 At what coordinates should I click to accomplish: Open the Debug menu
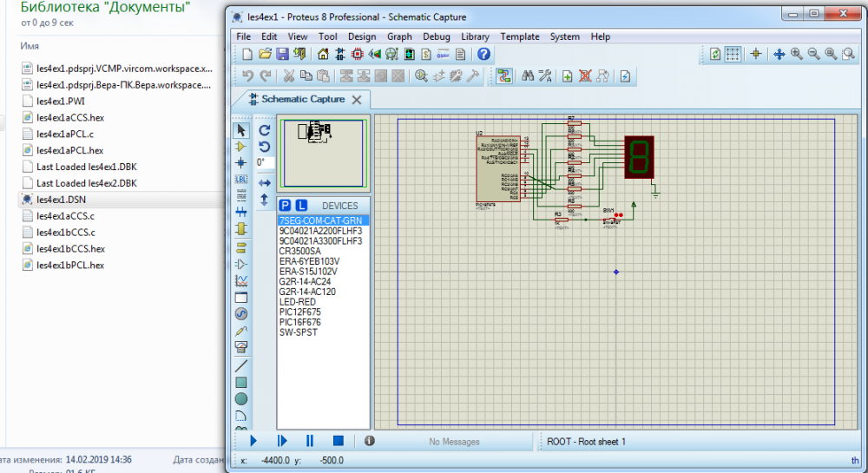coord(437,36)
